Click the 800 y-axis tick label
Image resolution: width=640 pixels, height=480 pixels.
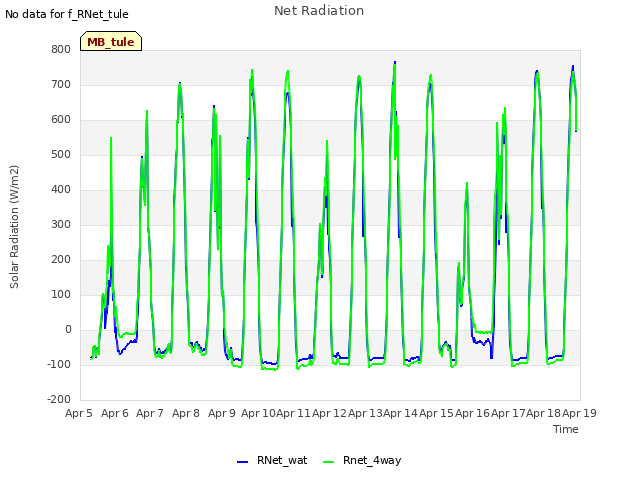pyautogui.click(x=61, y=50)
